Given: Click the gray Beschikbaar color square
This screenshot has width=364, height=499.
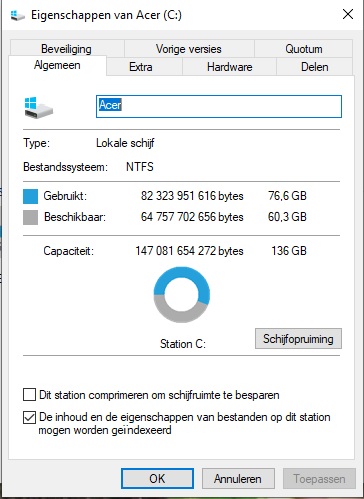Looking at the screenshot, I should (30, 217).
